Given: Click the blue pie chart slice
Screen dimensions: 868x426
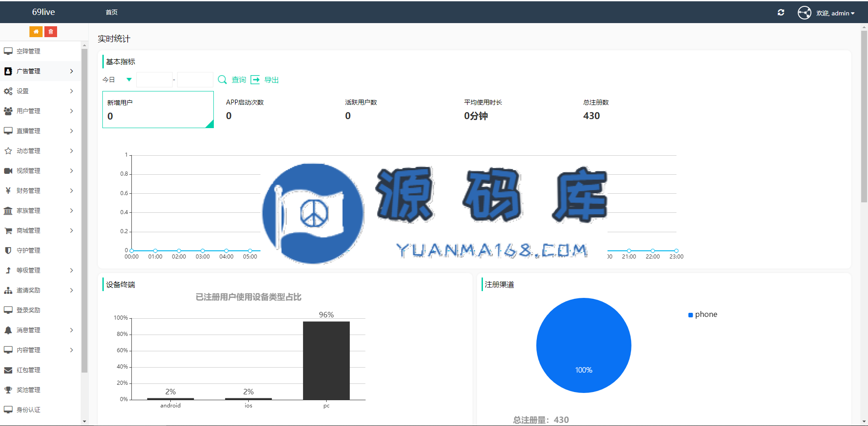Looking at the screenshot, I should point(583,345).
